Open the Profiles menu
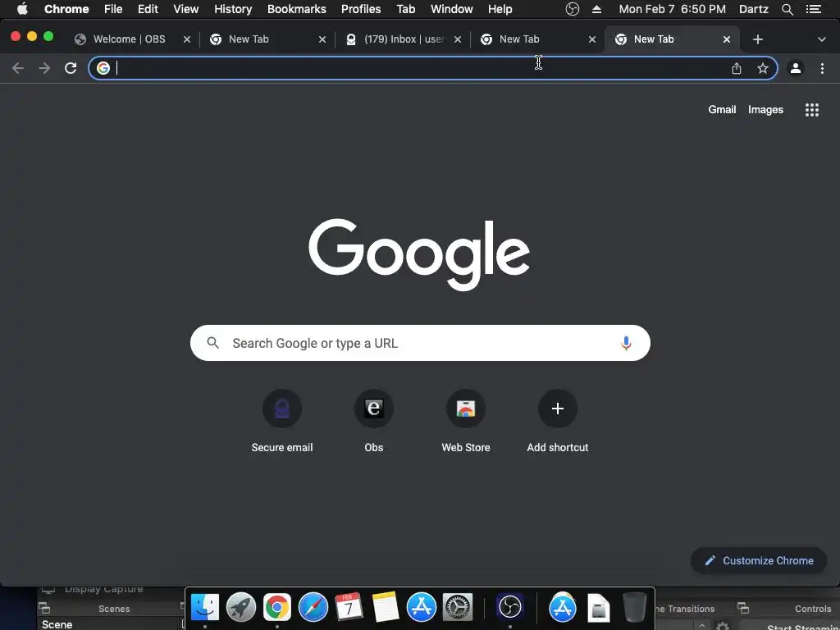840x630 pixels. [361, 9]
